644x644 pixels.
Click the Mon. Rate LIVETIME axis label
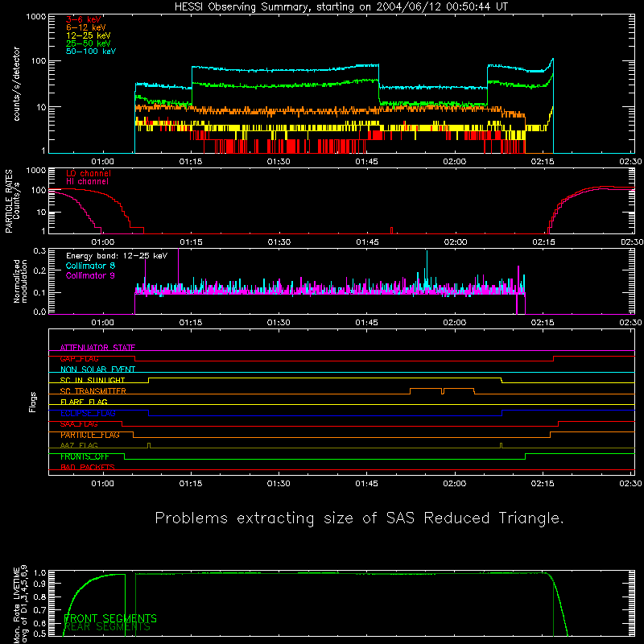tap(16, 605)
